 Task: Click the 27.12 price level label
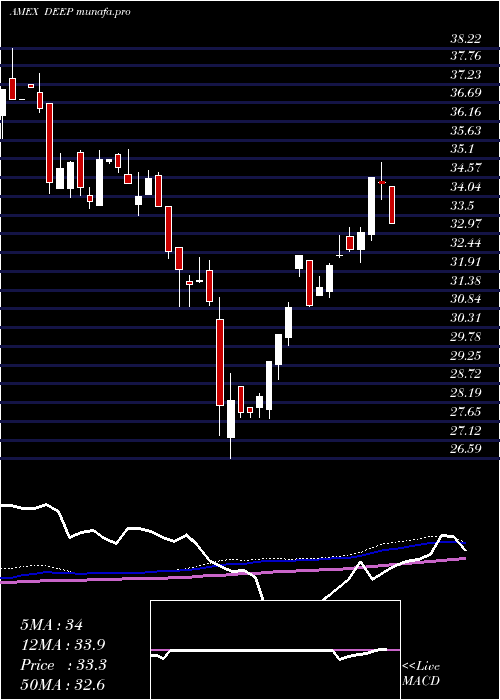[466, 431]
